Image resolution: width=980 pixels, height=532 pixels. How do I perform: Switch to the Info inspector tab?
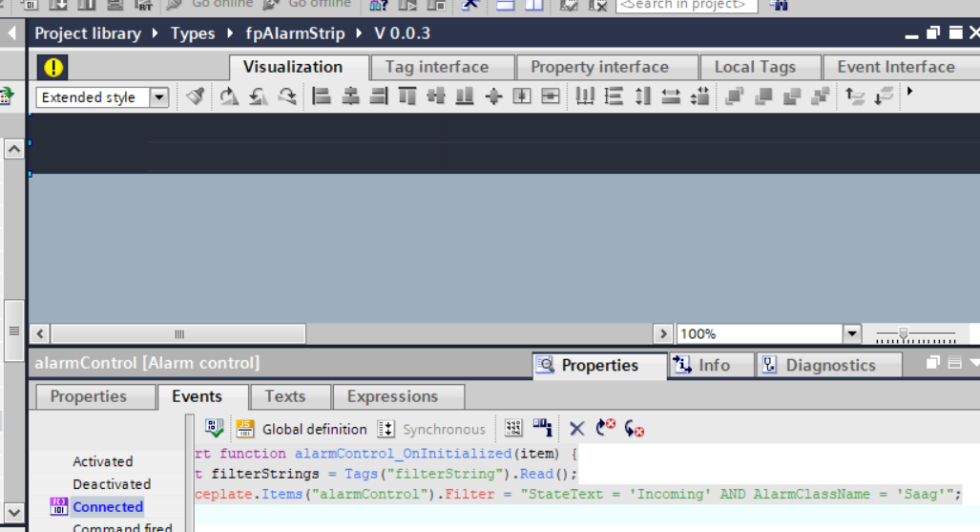click(711, 366)
